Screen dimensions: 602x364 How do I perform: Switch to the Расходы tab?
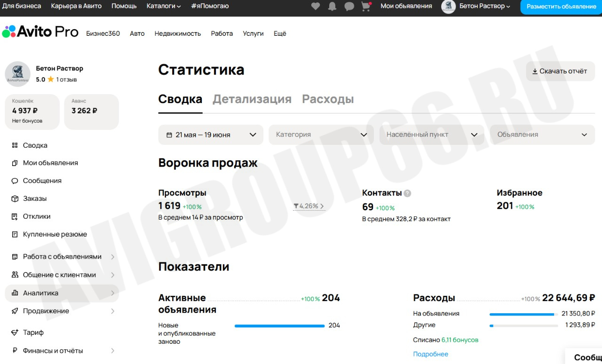click(x=328, y=99)
